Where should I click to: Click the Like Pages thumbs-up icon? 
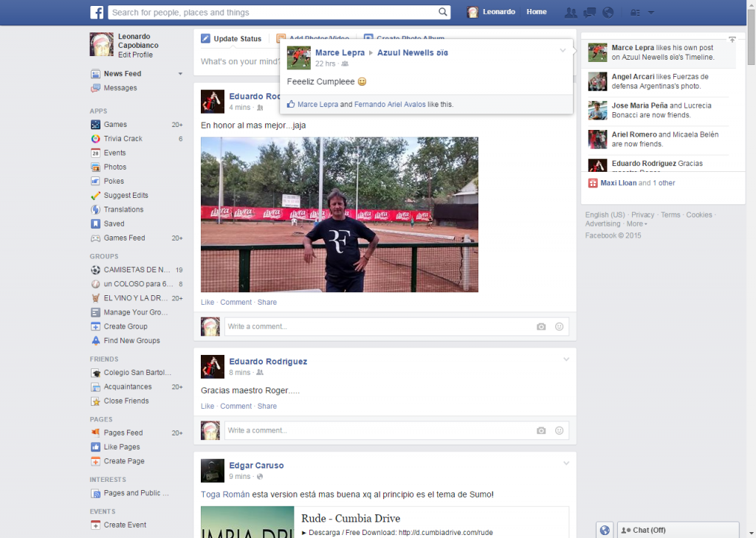(x=95, y=447)
